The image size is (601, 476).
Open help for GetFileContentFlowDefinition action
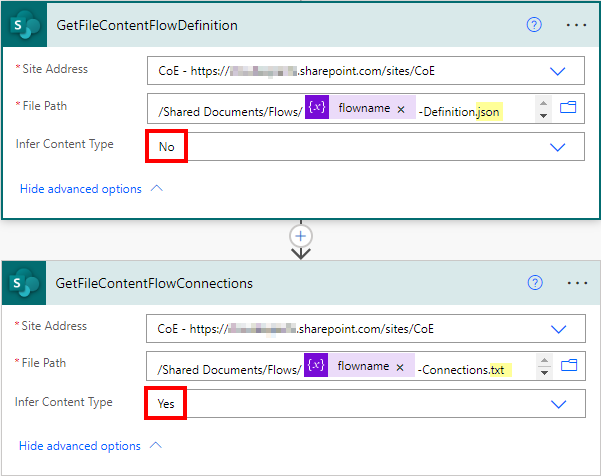tap(534, 25)
